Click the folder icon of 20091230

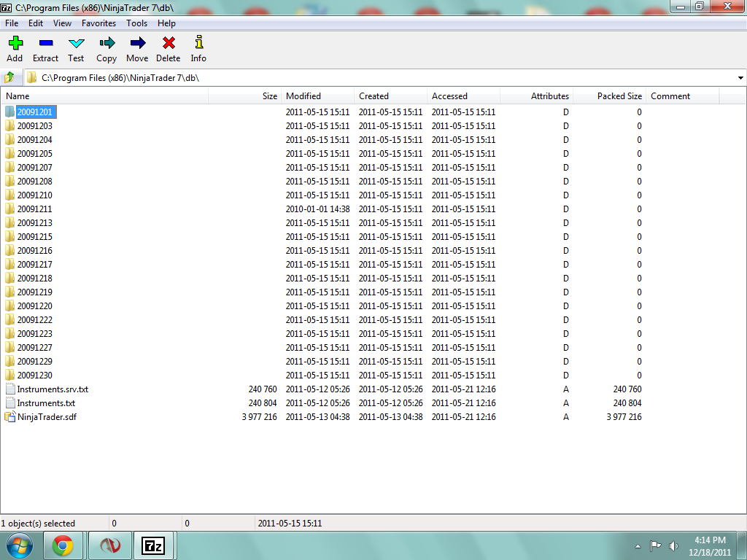(x=9, y=375)
